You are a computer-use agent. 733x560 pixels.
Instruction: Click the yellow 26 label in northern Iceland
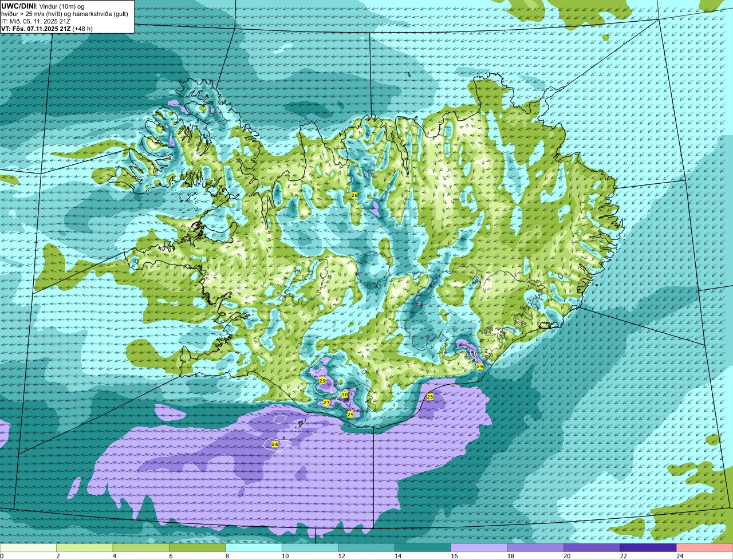click(x=354, y=195)
